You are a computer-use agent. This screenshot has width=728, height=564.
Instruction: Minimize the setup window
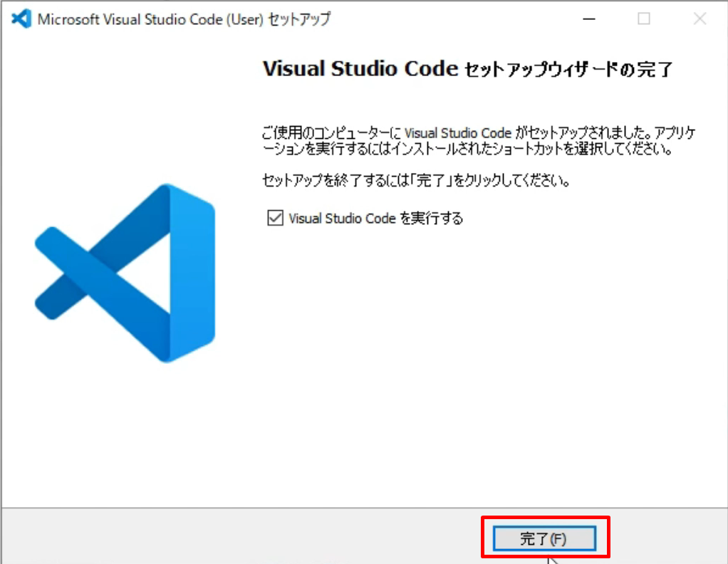(588, 19)
